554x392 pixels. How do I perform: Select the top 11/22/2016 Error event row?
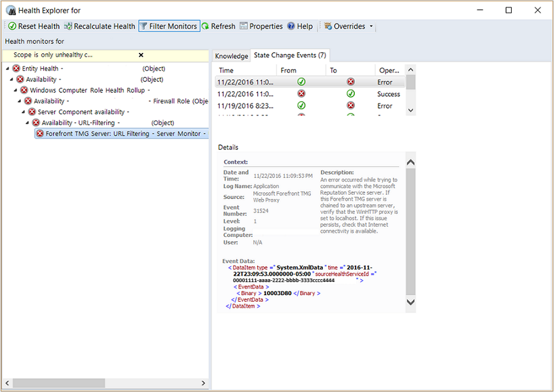point(310,82)
